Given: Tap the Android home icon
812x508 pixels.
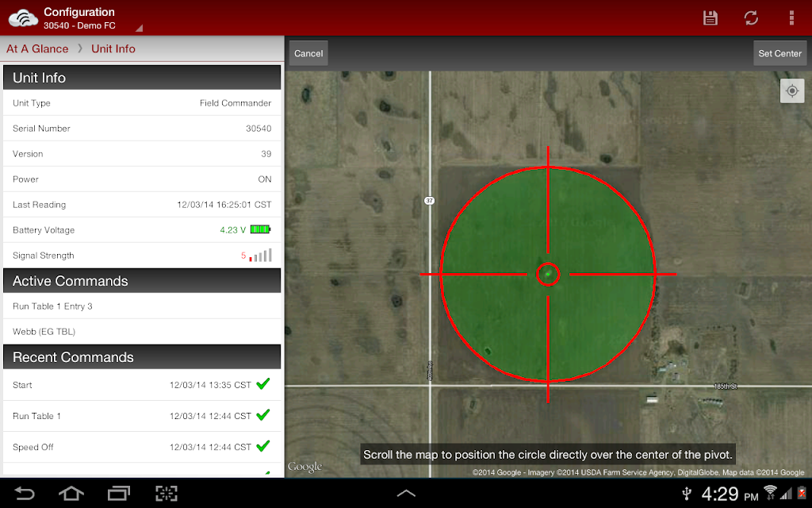Looking at the screenshot, I should pyautogui.click(x=71, y=493).
